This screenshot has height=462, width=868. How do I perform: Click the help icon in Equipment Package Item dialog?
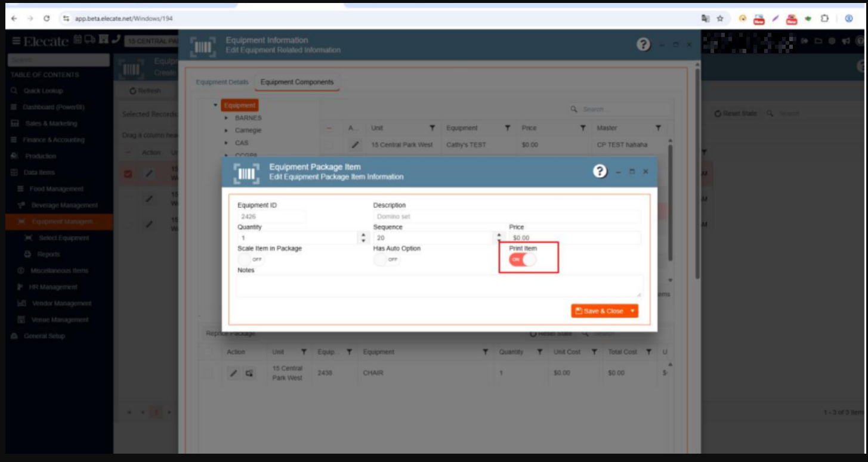600,172
